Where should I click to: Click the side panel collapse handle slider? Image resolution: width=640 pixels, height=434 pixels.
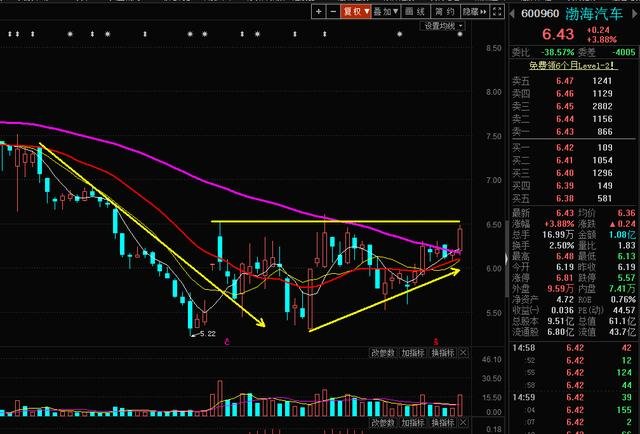coord(507,259)
